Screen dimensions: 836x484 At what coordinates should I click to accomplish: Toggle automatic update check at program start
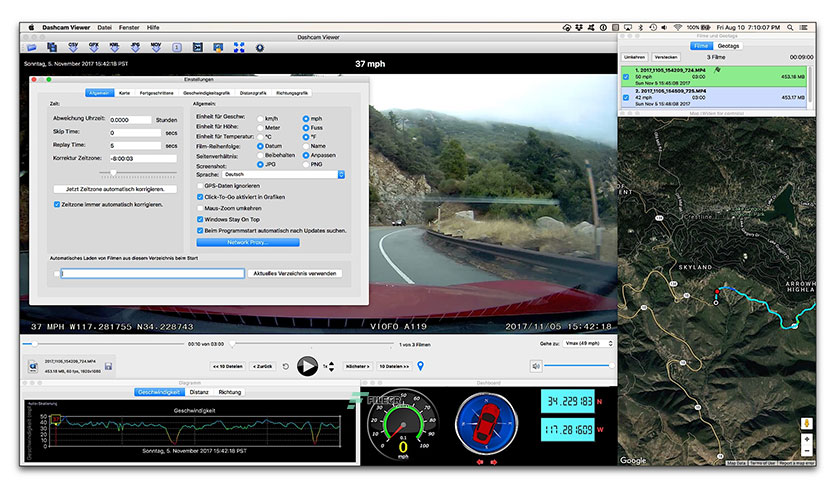click(x=200, y=230)
